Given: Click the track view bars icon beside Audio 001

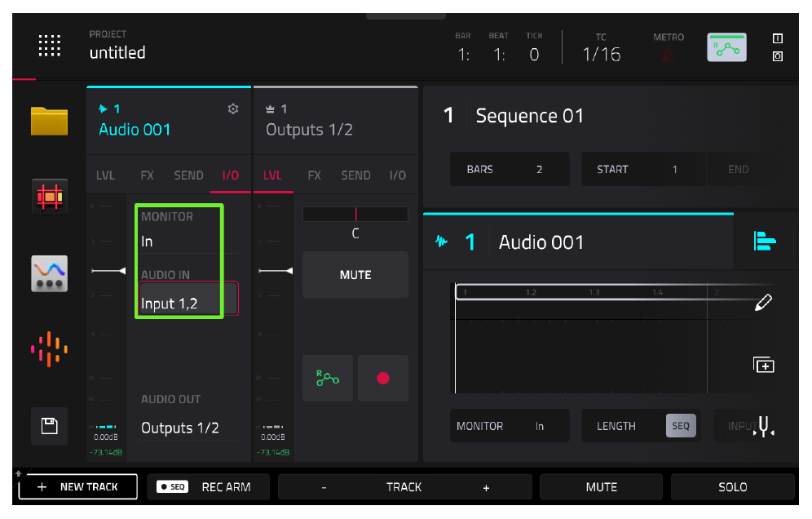Looking at the screenshot, I should (x=765, y=241).
